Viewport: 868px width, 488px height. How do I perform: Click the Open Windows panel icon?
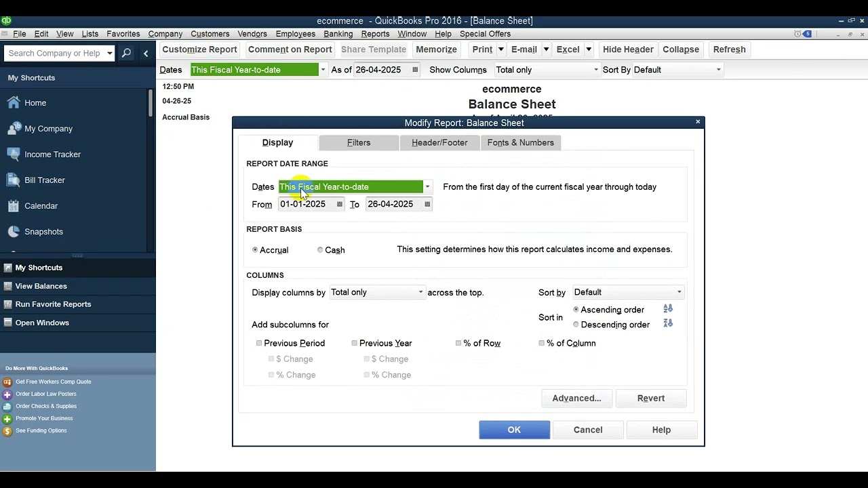[x=7, y=323]
